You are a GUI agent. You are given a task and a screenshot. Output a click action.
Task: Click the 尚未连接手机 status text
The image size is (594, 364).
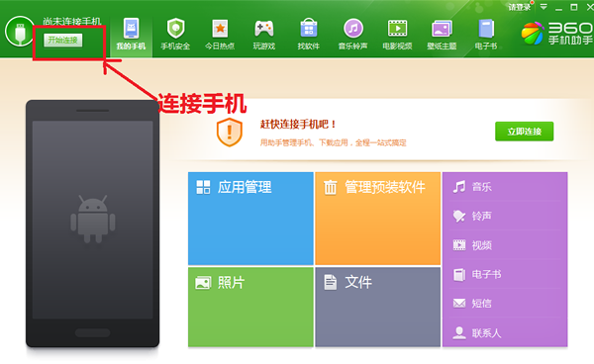(72, 21)
